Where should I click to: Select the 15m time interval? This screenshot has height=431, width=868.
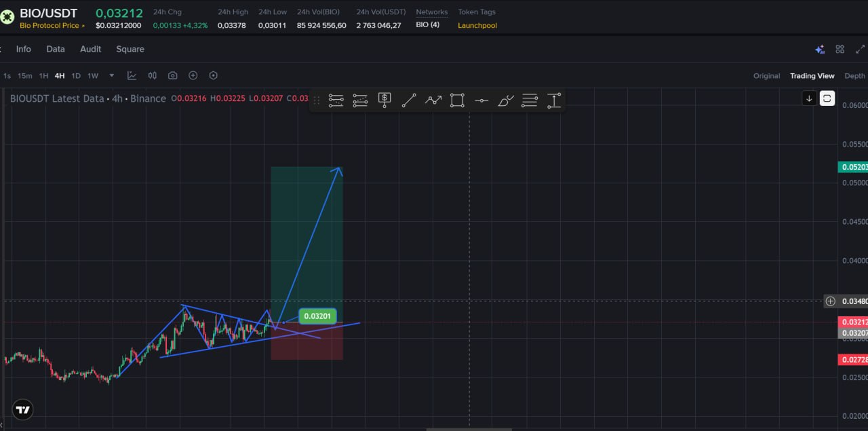point(25,76)
